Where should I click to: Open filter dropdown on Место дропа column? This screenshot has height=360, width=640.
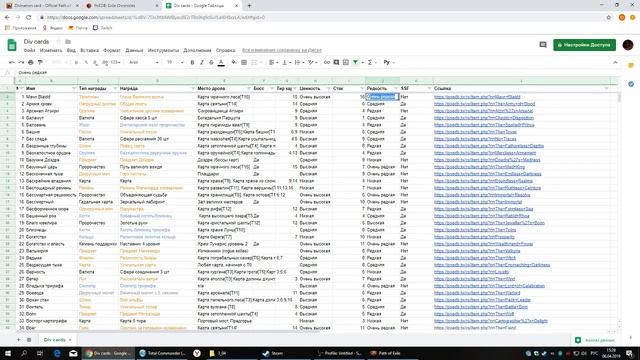pos(249,89)
